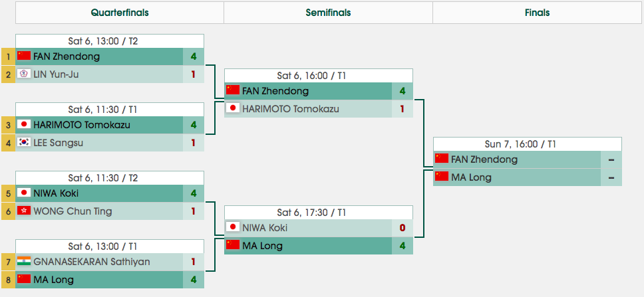Click WONG Chun Ting's Hong Kong flag icon
This screenshot has width=644, height=297.
click(x=24, y=211)
